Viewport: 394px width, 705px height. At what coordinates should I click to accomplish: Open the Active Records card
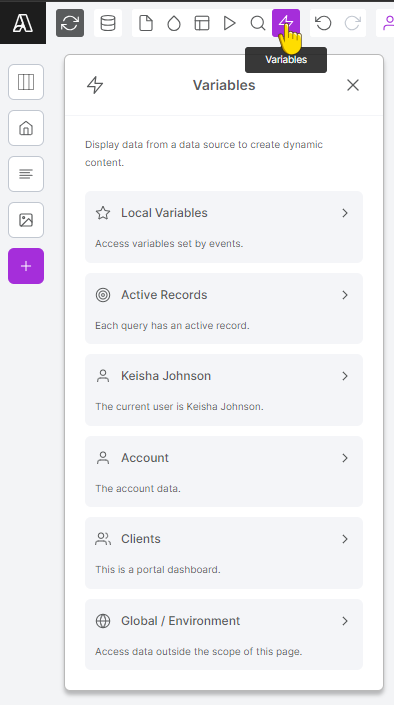(x=224, y=308)
